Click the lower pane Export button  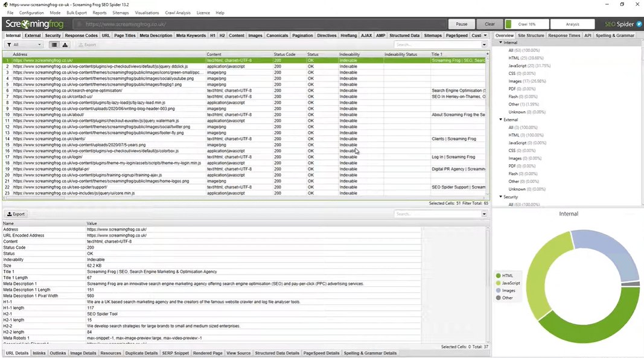click(16, 214)
